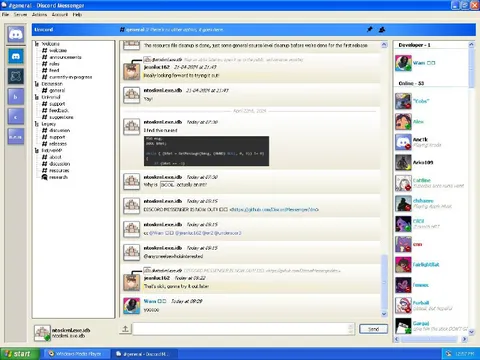Image resolution: width=480 pixels, height=360 pixels.
Task: Open Alex's avatar in the member list
Action: pos(403,122)
